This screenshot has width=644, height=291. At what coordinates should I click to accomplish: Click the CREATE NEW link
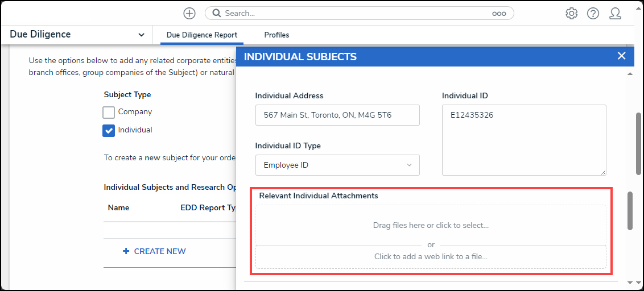[x=160, y=251]
